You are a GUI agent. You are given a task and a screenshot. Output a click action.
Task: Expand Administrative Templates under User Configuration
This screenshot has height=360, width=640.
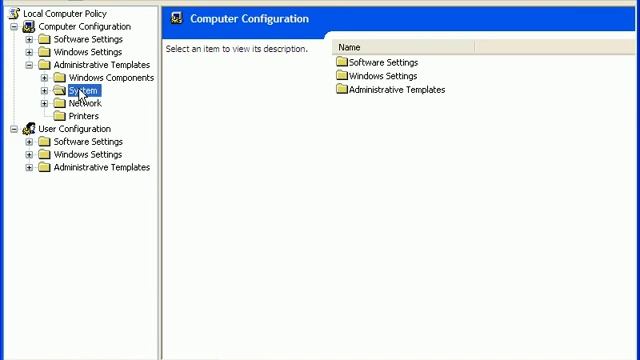coord(29,168)
